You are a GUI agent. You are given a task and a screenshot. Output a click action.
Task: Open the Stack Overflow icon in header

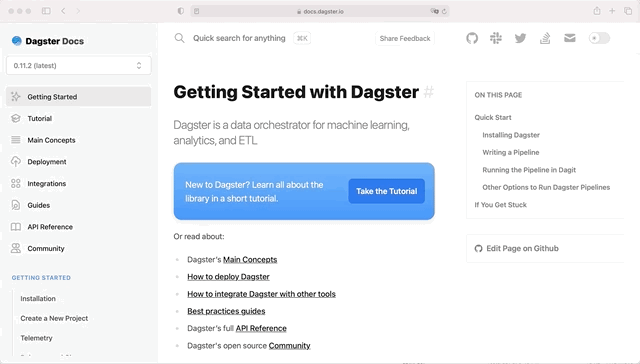click(545, 38)
